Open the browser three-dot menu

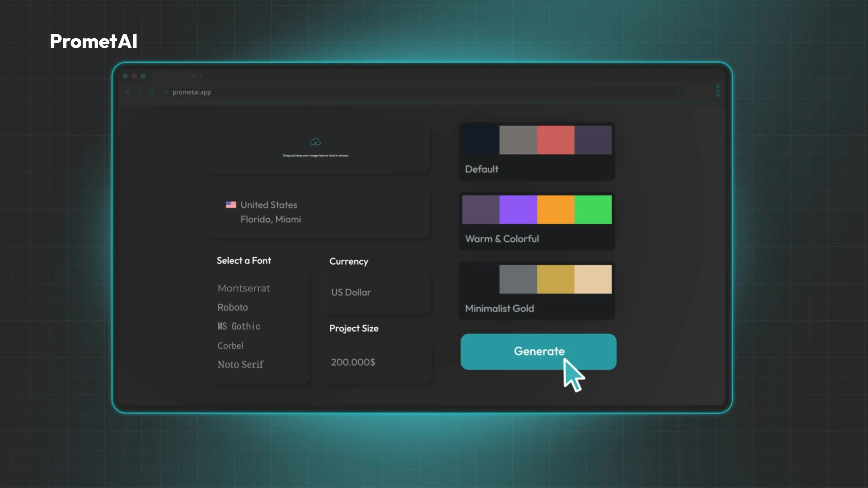(x=718, y=91)
